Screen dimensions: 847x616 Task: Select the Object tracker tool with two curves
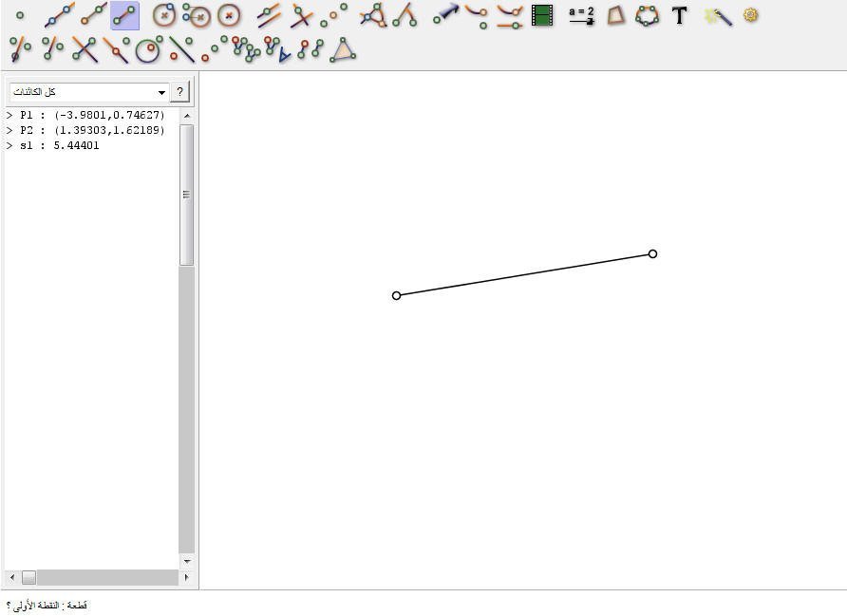point(510,17)
